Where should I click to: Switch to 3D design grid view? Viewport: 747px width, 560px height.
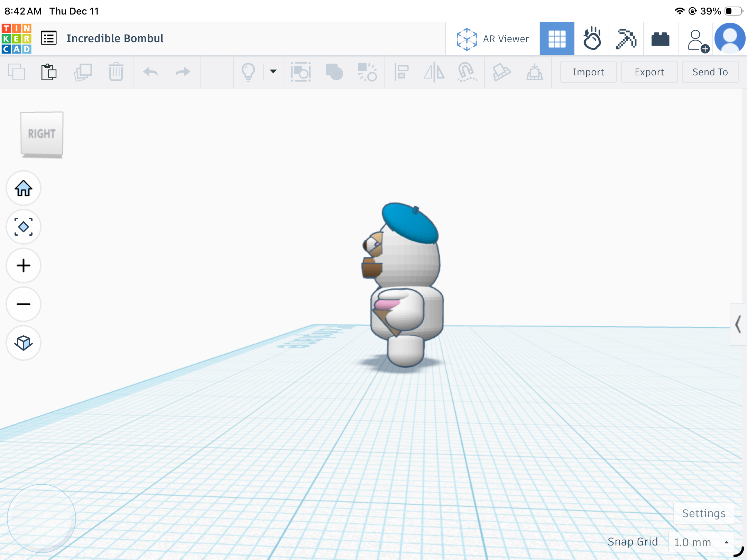pyautogui.click(x=557, y=39)
